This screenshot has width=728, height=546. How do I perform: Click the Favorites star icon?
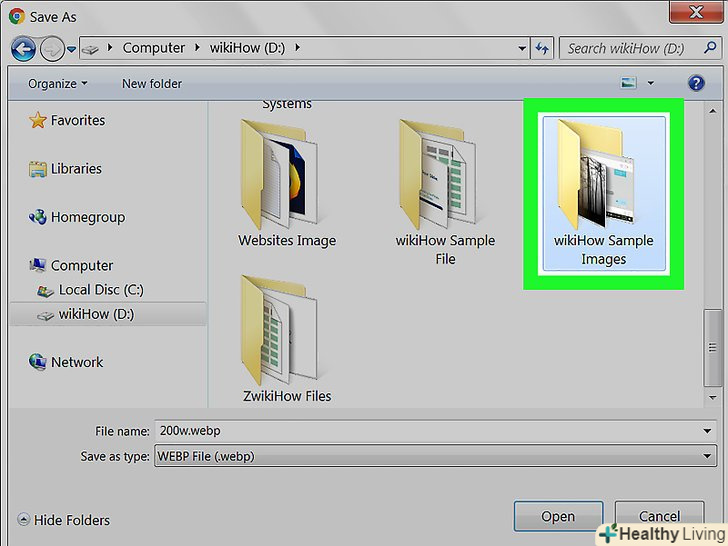point(38,120)
